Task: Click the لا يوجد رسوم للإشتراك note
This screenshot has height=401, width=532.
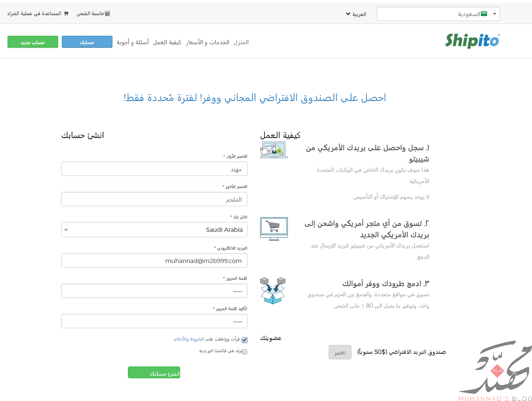Action: point(391,197)
